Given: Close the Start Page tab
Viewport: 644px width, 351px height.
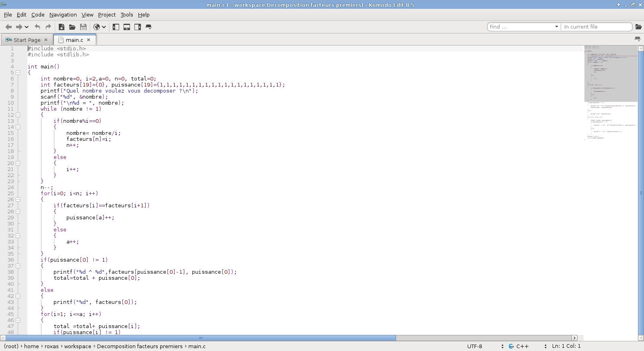Looking at the screenshot, I should 46,40.
